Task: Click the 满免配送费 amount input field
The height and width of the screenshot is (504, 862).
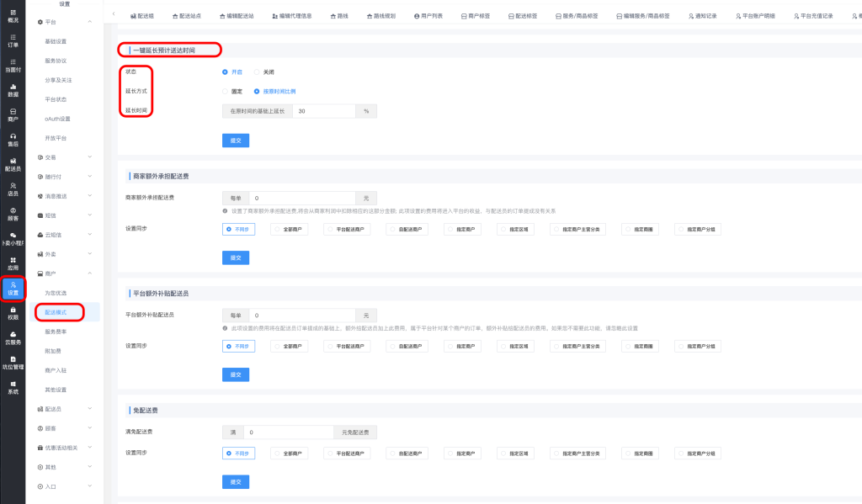Action: coord(289,432)
